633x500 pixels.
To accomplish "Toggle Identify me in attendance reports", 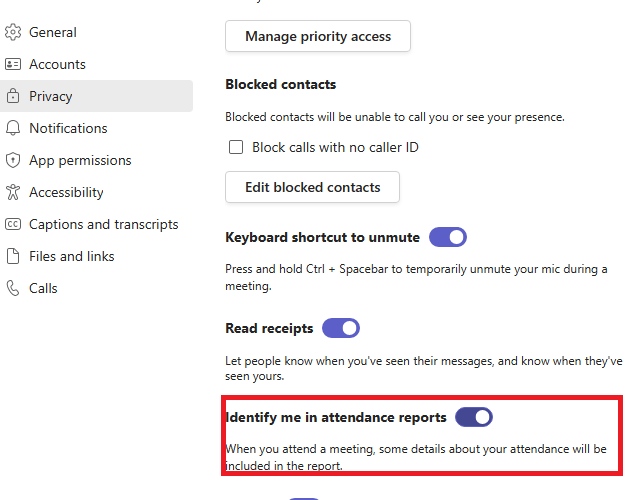I will click(473, 417).
